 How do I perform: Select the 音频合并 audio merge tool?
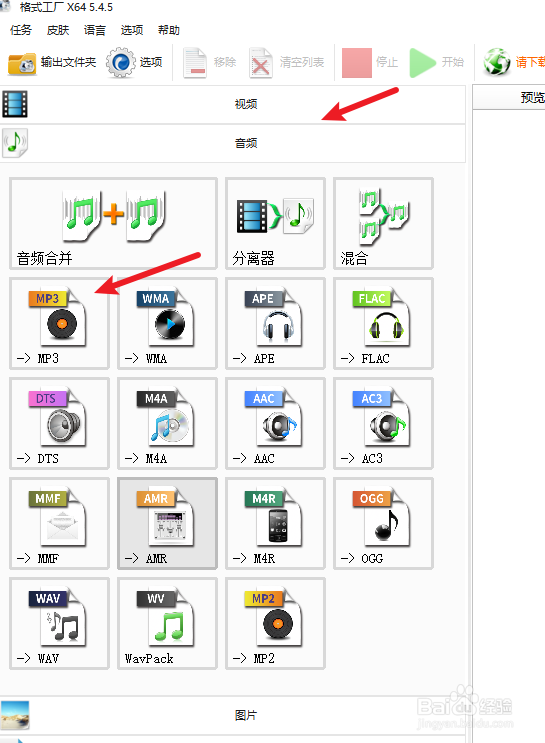(x=113, y=224)
